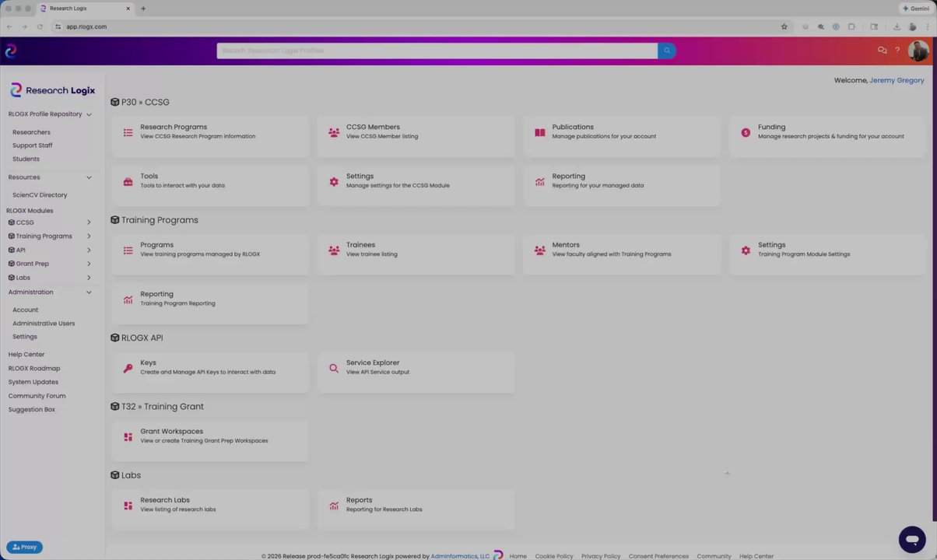
Task: Open Programs list icon in Training Programs
Action: 128,250
